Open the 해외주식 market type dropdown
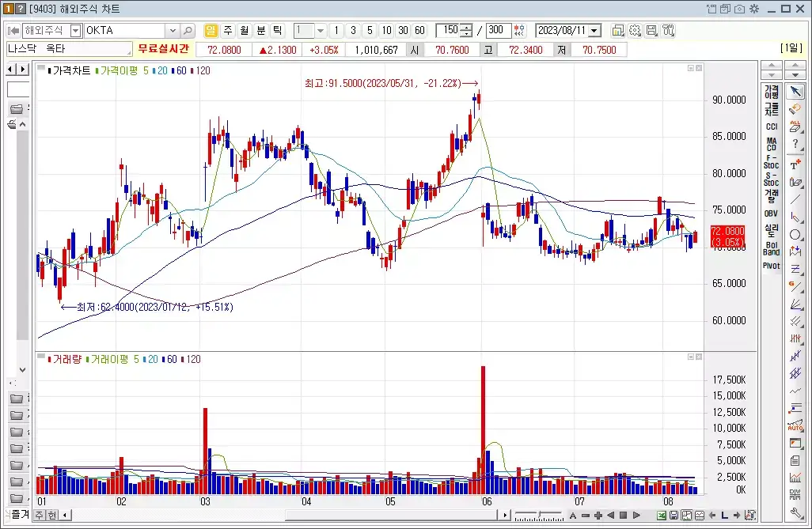The image size is (812, 529). point(76,31)
